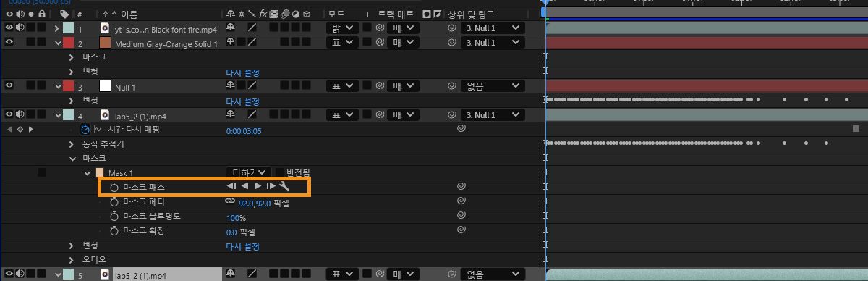The width and height of the screenshot is (868, 281).
Task: Click 다시 설정 for Null 1 변형
Action: [x=242, y=101]
